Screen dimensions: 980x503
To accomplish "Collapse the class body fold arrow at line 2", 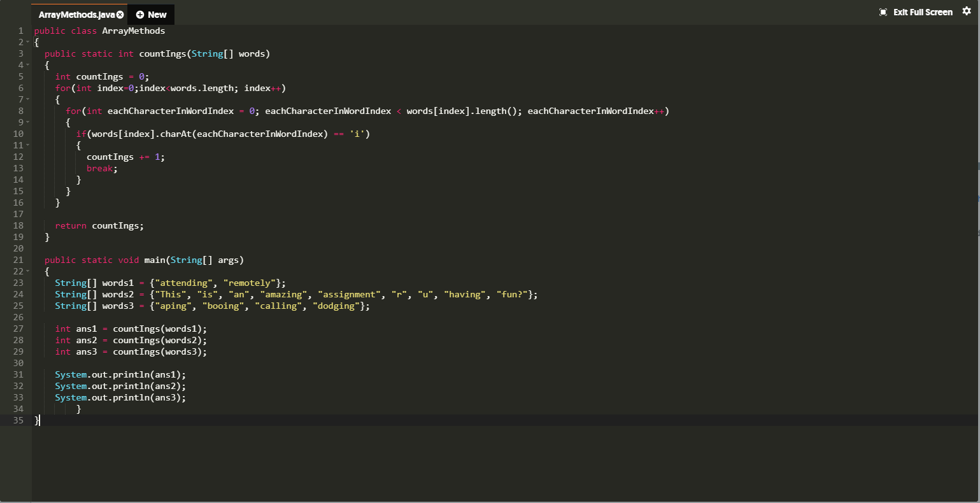I will coord(27,42).
